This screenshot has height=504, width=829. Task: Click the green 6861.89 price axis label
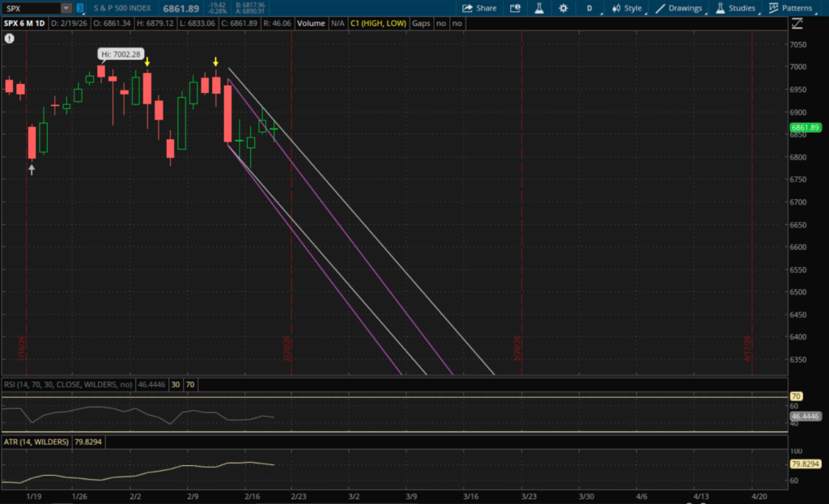(806, 128)
